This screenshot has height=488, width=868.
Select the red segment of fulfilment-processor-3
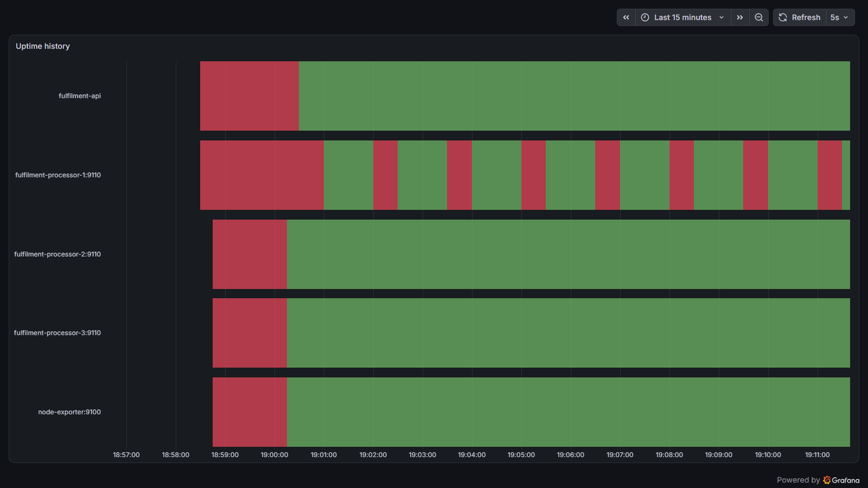pos(250,333)
